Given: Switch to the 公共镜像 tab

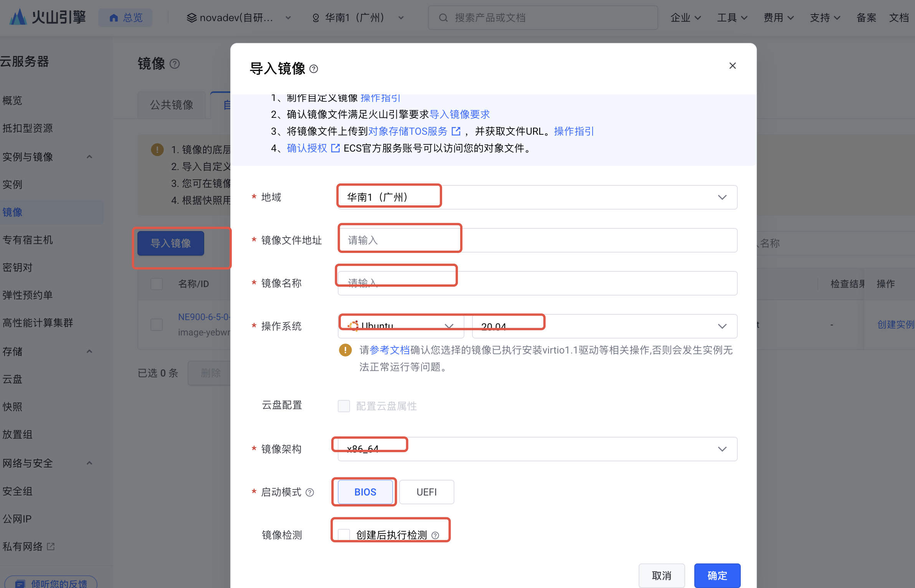Looking at the screenshot, I should click(172, 105).
